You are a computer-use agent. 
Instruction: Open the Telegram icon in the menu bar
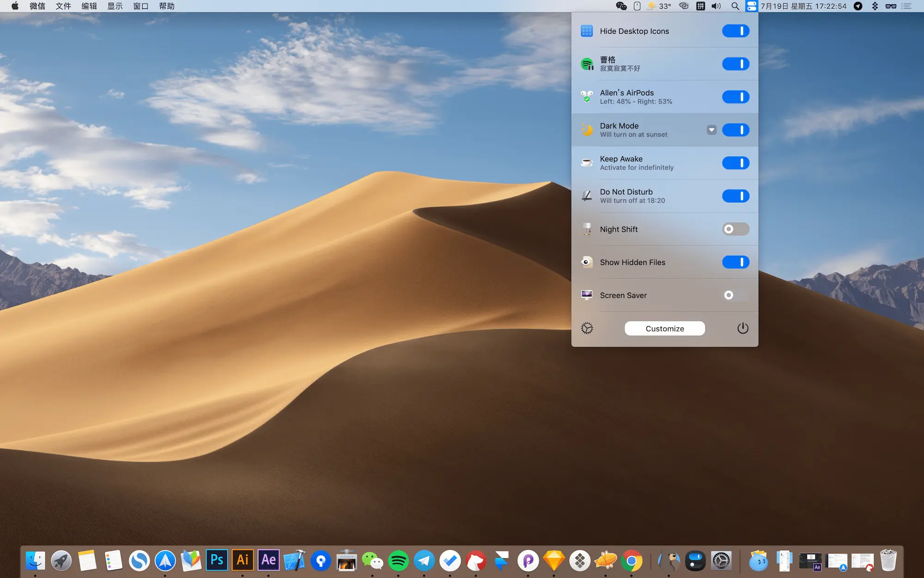857,6
